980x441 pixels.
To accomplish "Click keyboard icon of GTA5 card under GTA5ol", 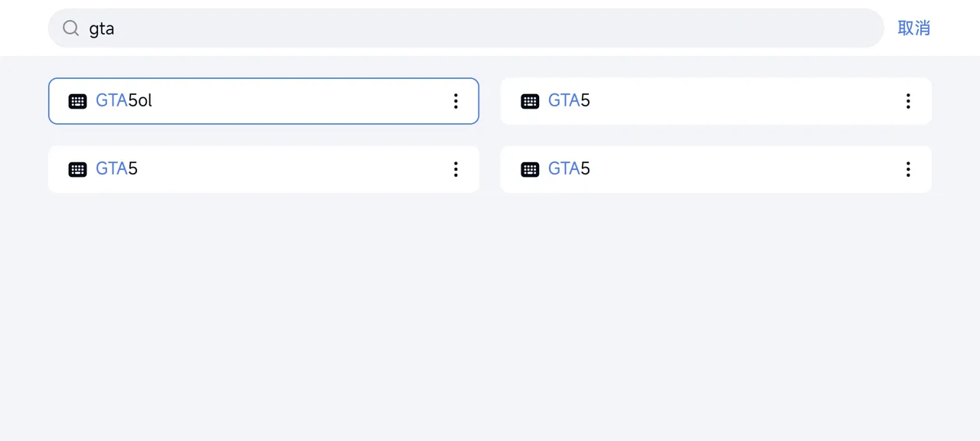I will 77,169.
